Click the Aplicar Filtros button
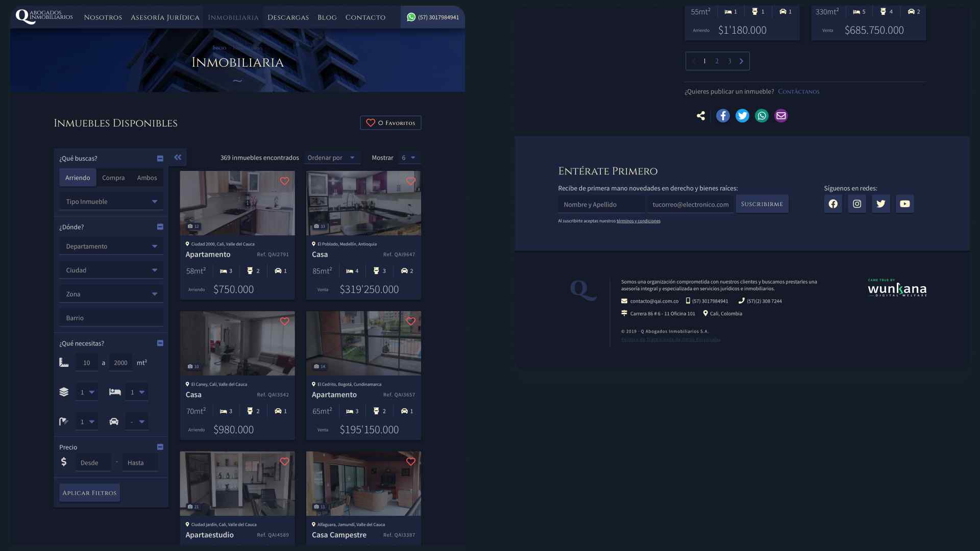Viewport: 980px width, 551px height. (89, 493)
